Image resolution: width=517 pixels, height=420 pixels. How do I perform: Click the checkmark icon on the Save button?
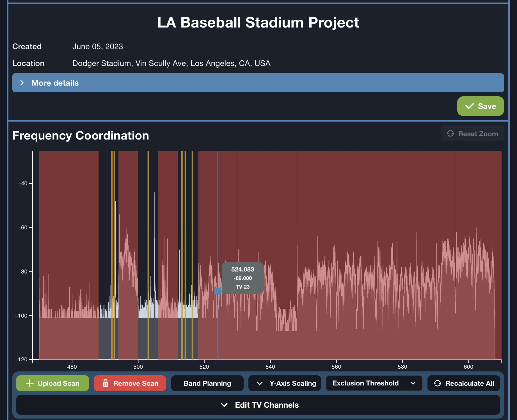[469, 106]
